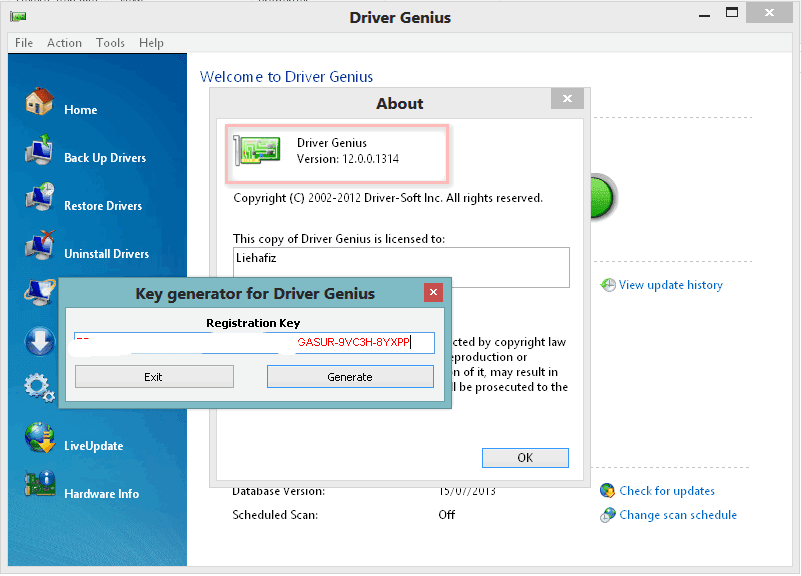Click the copyright notice text
The image size is (801, 576).
(x=388, y=198)
